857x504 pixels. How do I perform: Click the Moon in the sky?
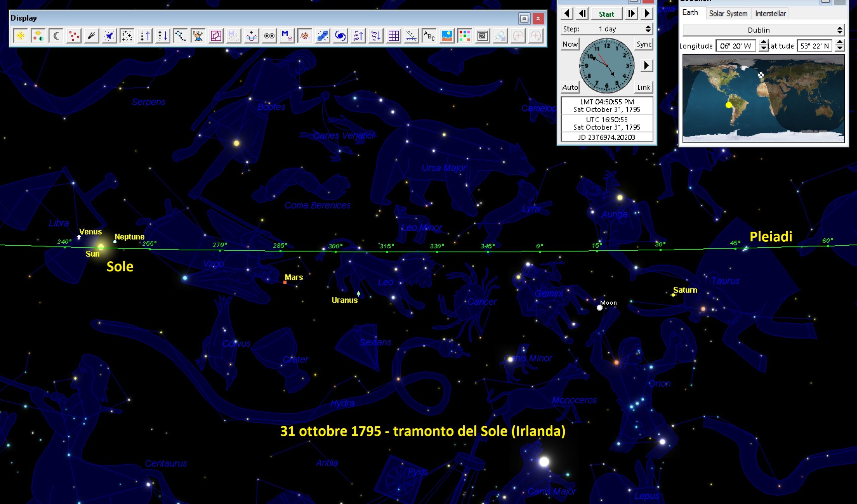(600, 308)
